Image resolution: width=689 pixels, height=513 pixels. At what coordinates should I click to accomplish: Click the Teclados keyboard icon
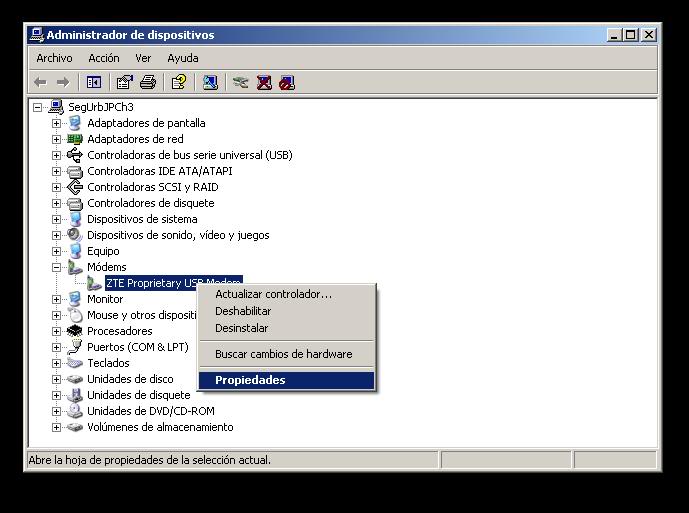coord(75,363)
